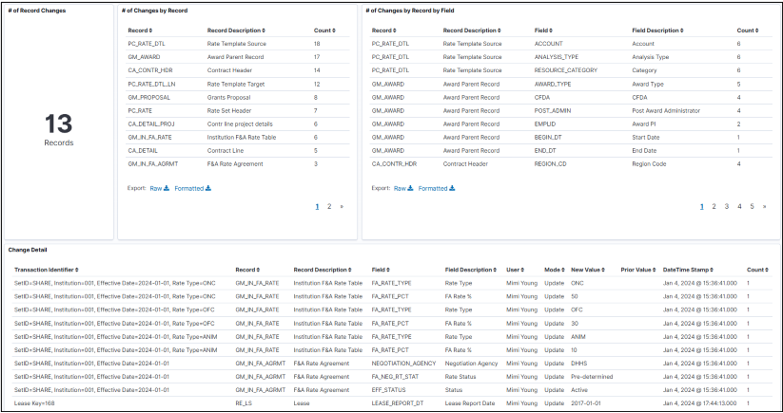Select PC_RATE_DTL row in Changes by Record table
This screenshot has height=413, width=783.
pyautogui.click(x=237, y=44)
